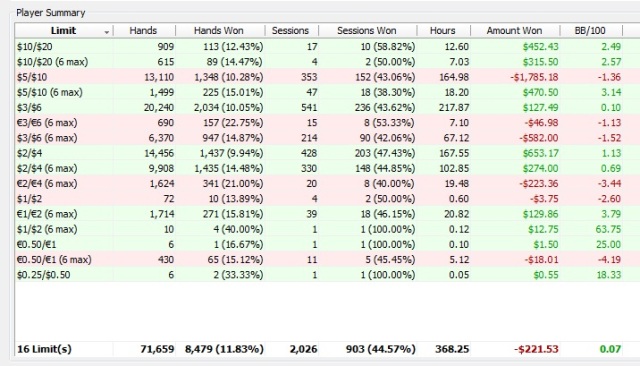Select the $3/$6 (6 max) row
Screen dimensions: 640x366
pos(327,138)
